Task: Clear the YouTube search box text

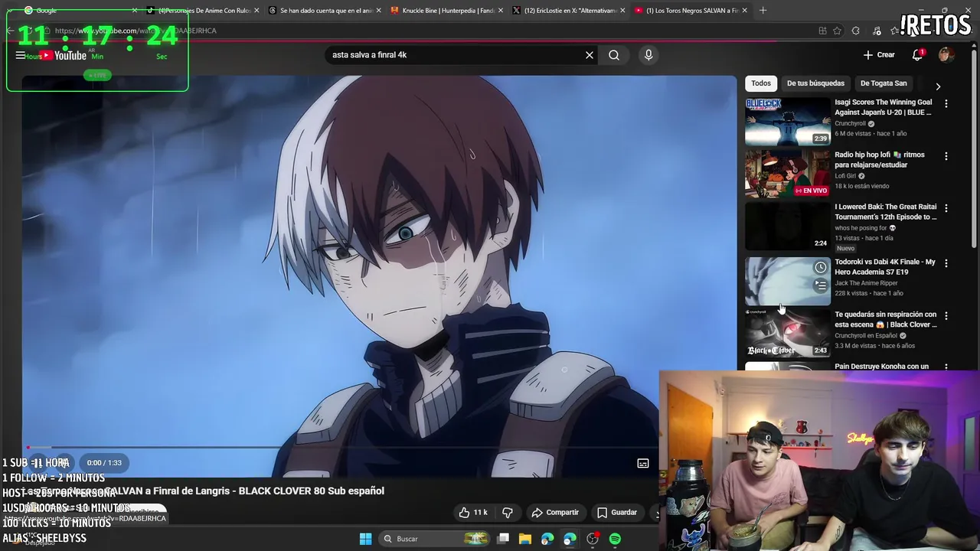Action: pyautogui.click(x=590, y=55)
